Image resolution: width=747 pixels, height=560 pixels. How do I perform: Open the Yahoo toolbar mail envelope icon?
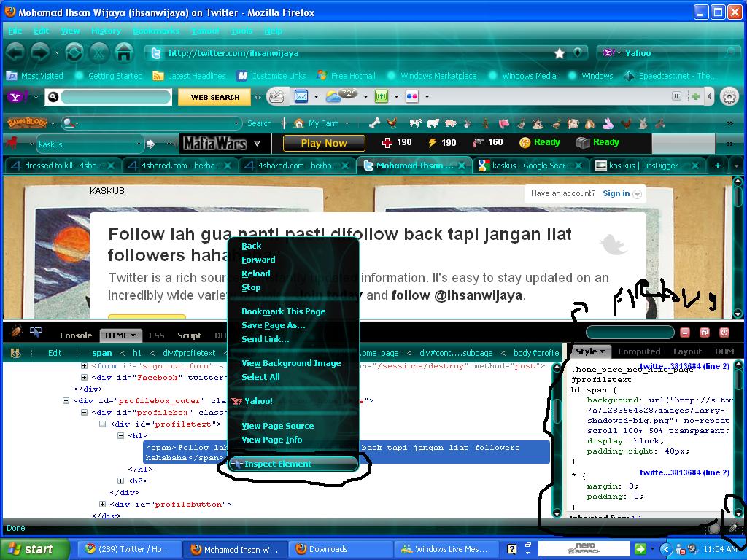(x=301, y=97)
